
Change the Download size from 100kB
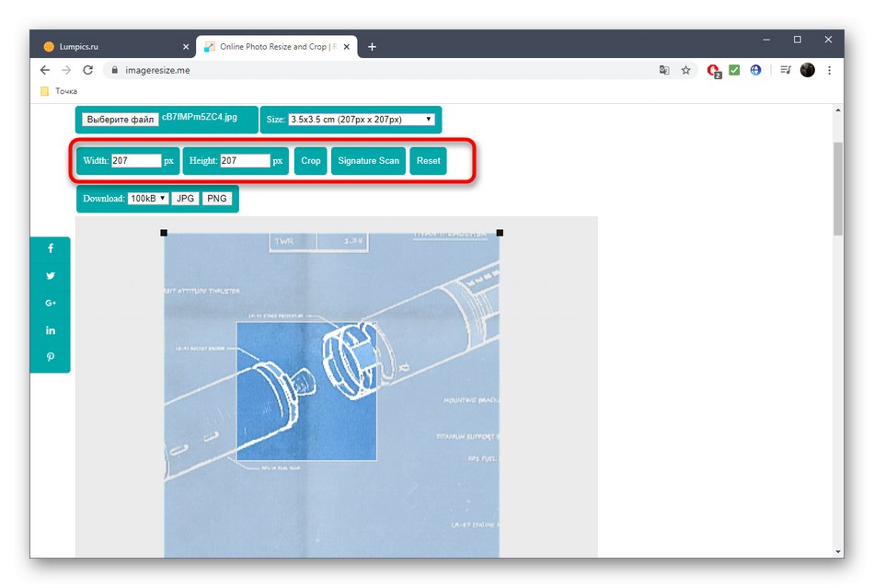[148, 198]
